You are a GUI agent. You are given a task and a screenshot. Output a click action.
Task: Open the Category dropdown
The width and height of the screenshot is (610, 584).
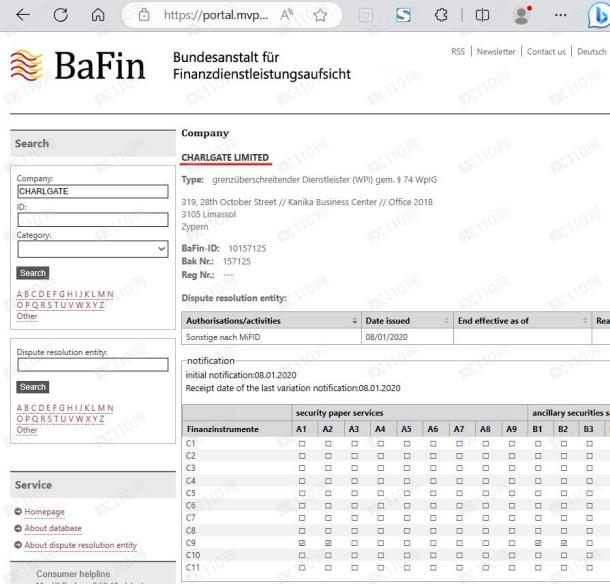91,249
